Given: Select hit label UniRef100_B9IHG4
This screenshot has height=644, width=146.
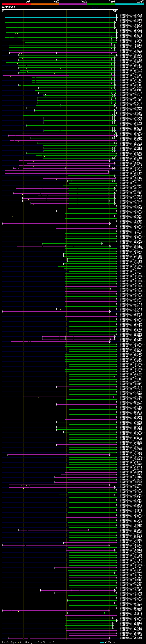Looking at the screenshot, I should pyautogui.click(x=131, y=60).
